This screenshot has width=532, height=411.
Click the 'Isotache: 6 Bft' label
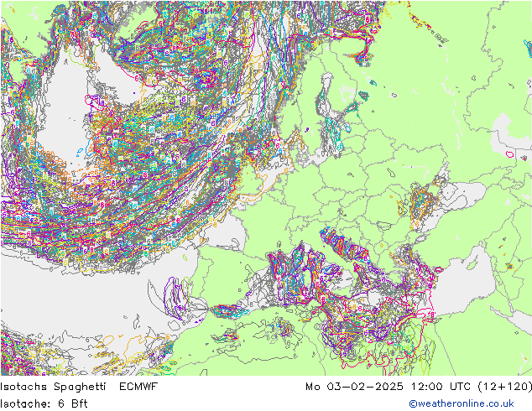click(44, 403)
